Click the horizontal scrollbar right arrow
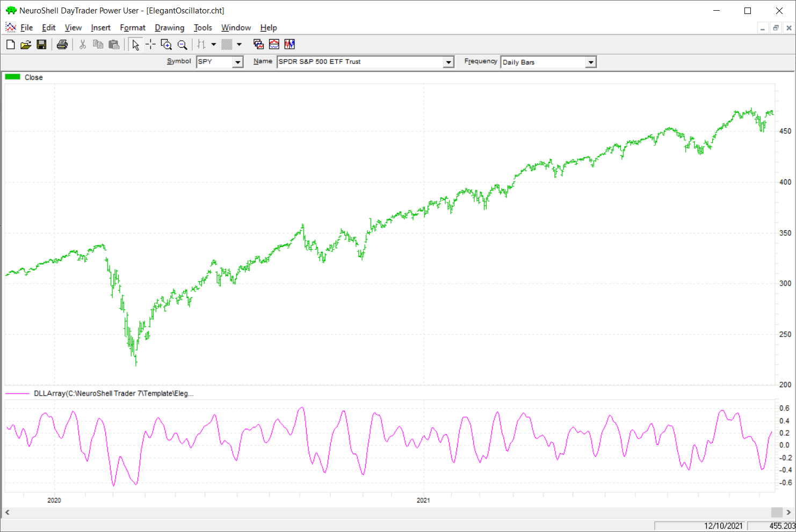This screenshot has width=796, height=532. click(788, 512)
